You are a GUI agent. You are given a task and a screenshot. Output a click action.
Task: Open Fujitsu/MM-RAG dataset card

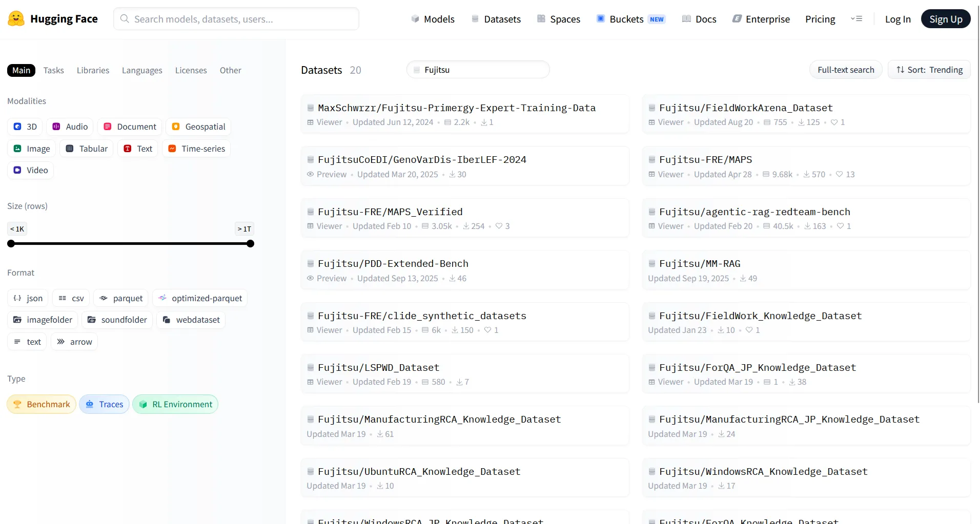tap(806, 270)
